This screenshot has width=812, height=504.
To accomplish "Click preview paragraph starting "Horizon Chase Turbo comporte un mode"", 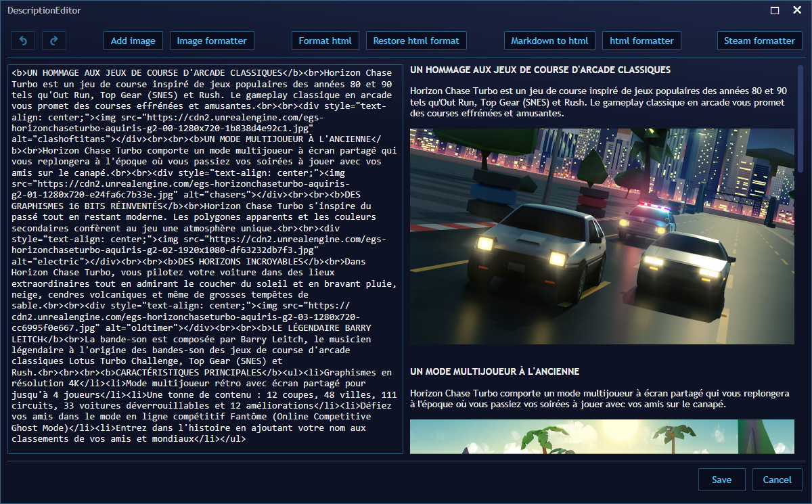I will 600,398.
